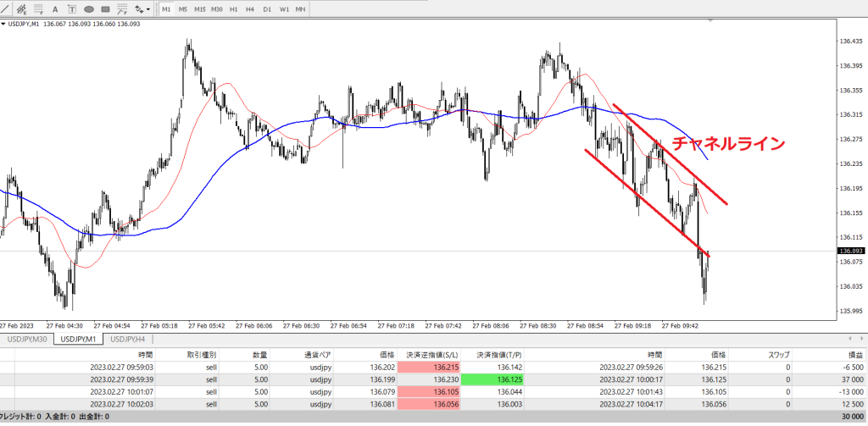
Task: Switch to the USDJPY,M30 chart tab
Action: coord(26,339)
